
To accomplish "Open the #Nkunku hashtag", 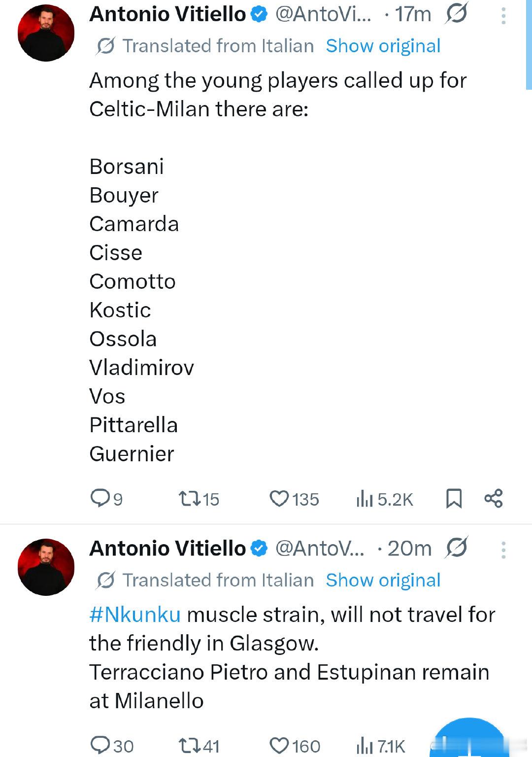I will [x=135, y=615].
